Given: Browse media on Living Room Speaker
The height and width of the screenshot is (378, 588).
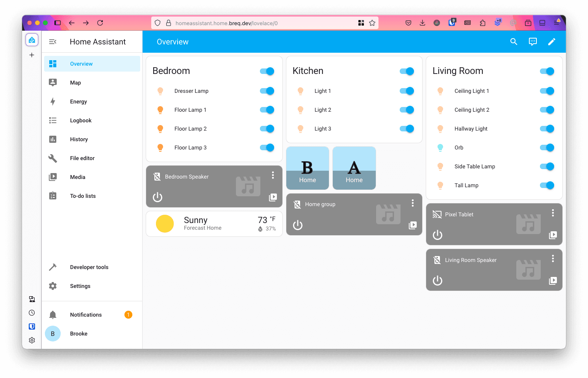Looking at the screenshot, I should [x=553, y=280].
